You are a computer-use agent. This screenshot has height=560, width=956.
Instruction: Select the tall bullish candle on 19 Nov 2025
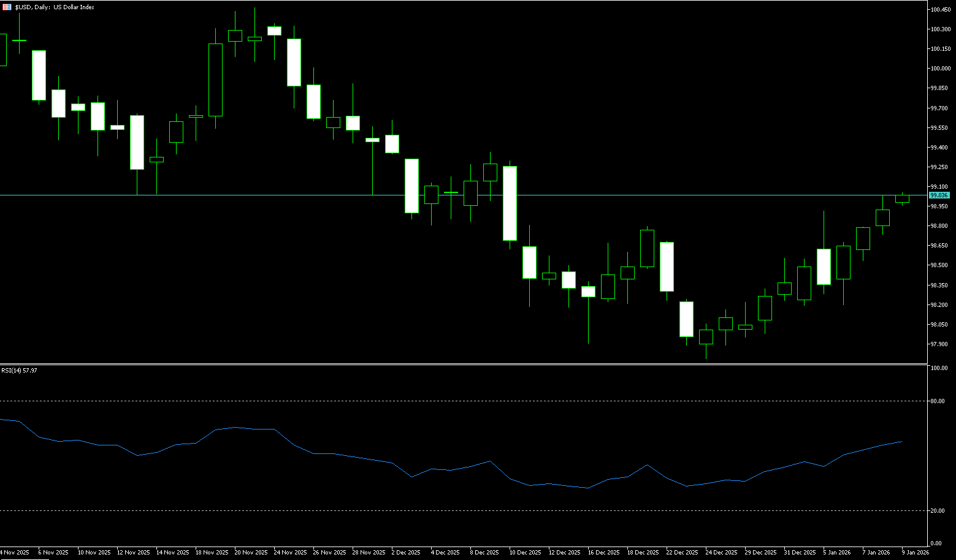(215, 80)
